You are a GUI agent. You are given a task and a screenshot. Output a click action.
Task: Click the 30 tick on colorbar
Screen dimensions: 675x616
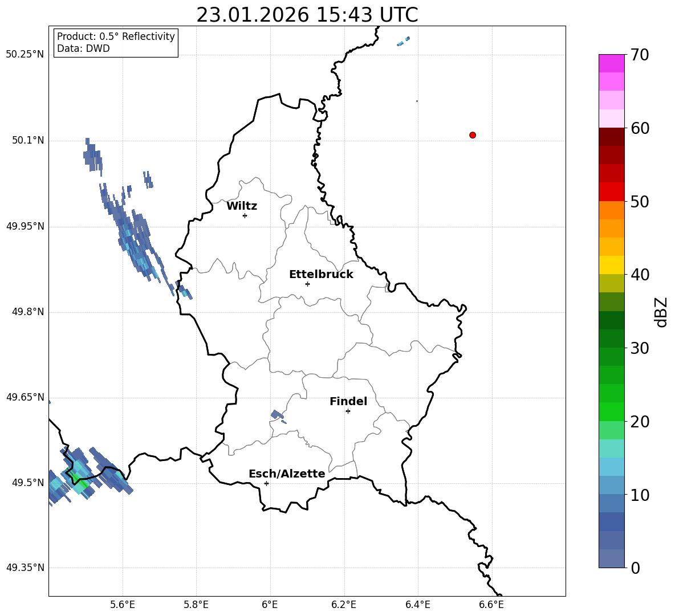pos(640,348)
